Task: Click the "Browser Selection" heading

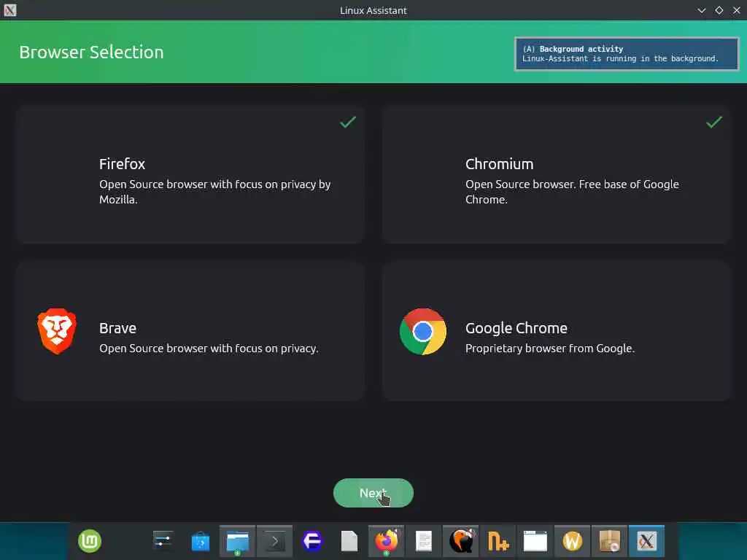Action: coord(91,52)
